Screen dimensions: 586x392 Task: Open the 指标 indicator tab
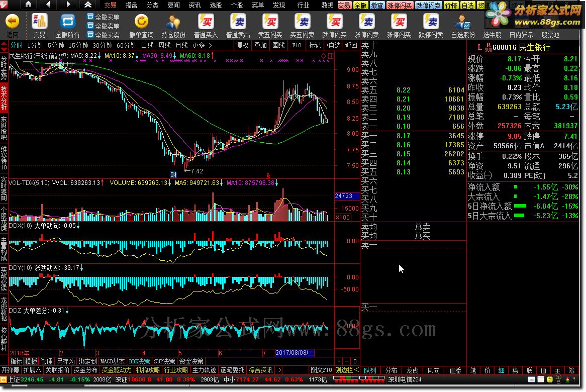tap(16, 361)
